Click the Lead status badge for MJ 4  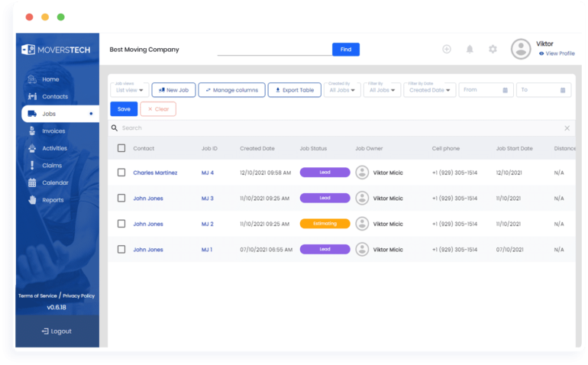(325, 172)
